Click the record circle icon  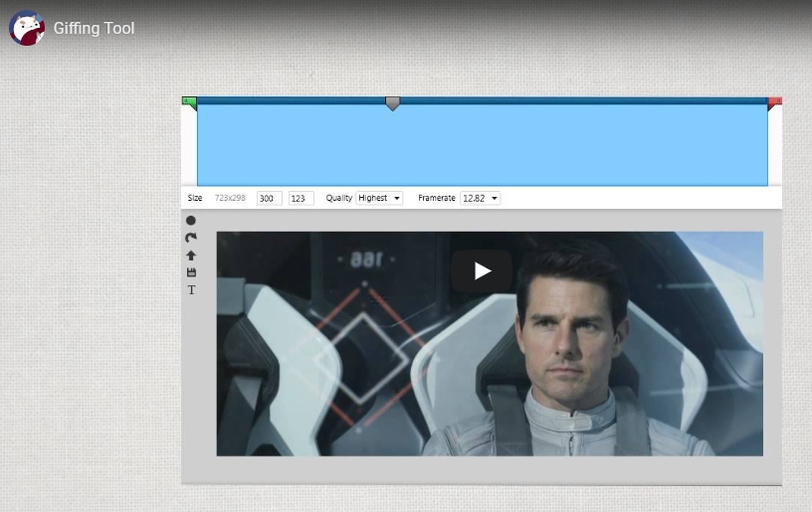[191, 221]
